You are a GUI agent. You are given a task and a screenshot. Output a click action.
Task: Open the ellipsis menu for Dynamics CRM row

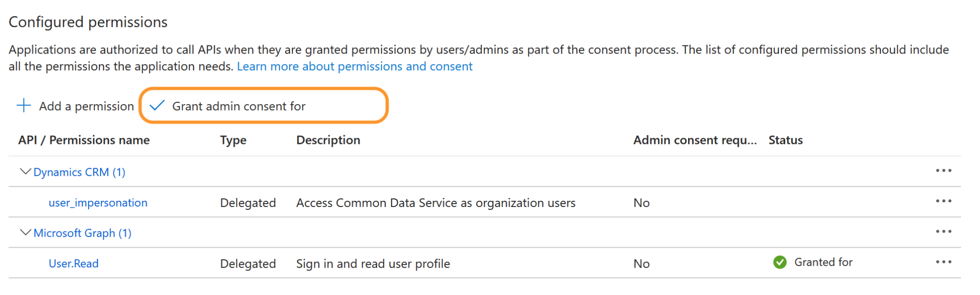pyautogui.click(x=943, y=171)
